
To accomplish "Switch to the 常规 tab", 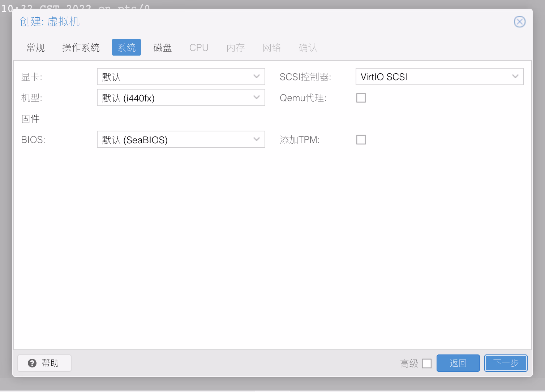I will [x=35, y=48].
